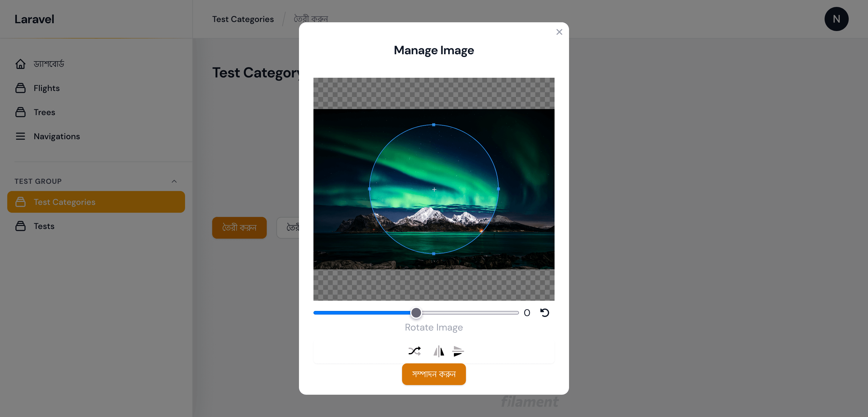Click the Laravel brand logo text
Image resolution: width=868 pixels, height=417 pixels.
point(34,19)
